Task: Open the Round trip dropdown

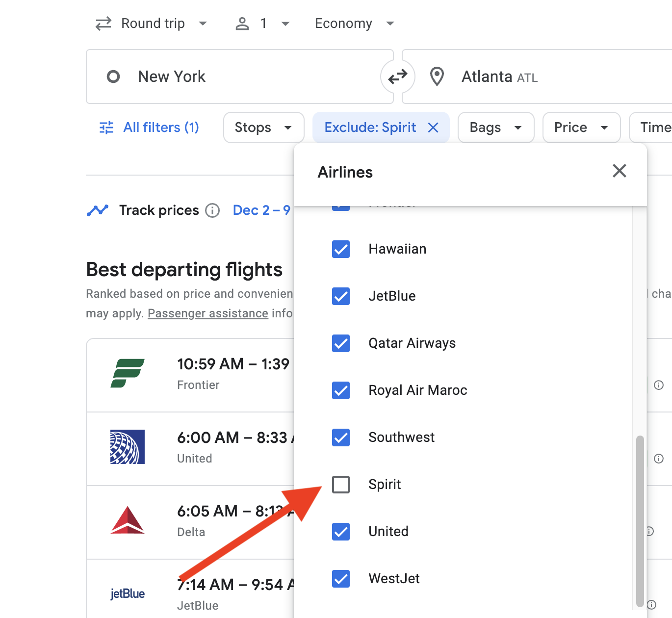Action: click(152, 24)
